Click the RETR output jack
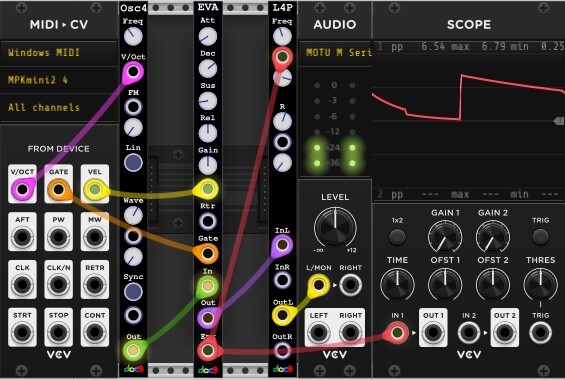Screen dimensions: 565x380 95,285
